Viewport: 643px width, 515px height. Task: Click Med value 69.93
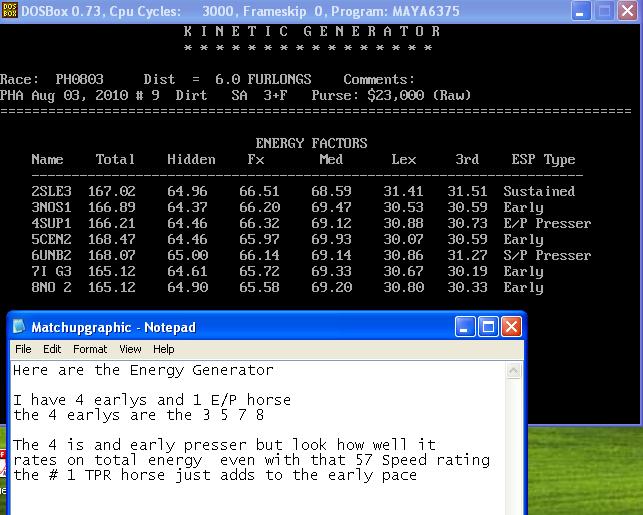pos(331,239)
